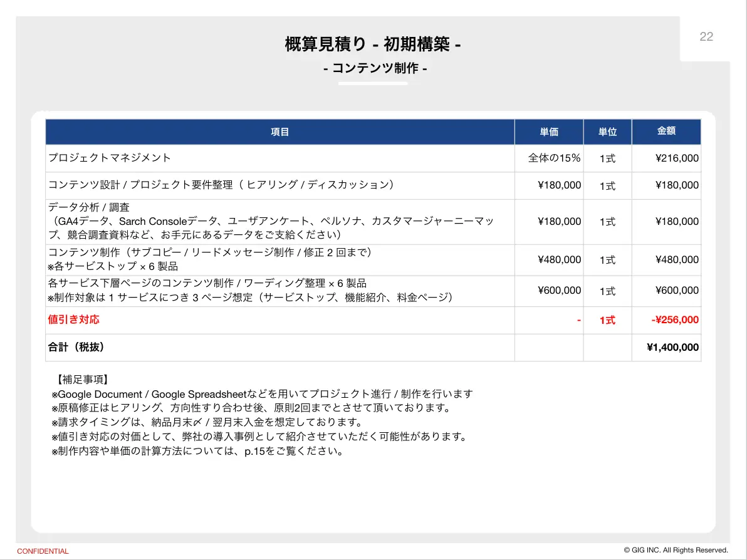The height and width of the screenshot is (560, 747).
Task: Click the 合計(税抜) label
Action: coord(76,347)
